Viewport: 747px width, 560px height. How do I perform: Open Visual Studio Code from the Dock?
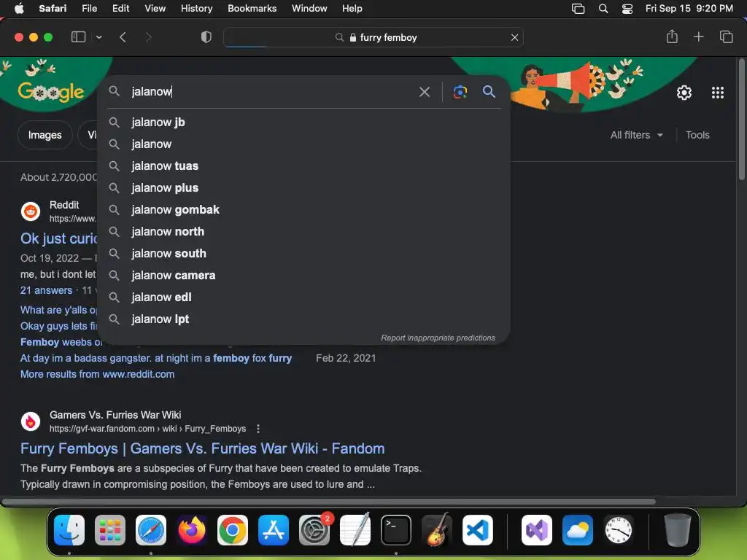477,530
